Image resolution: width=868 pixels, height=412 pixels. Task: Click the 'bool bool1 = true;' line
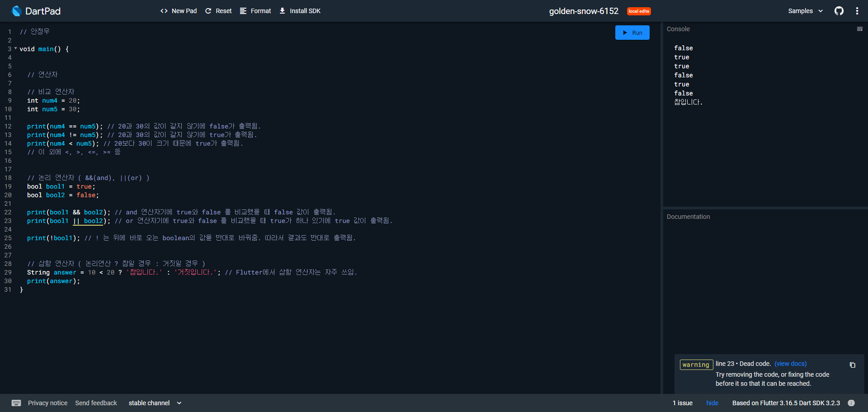[61, 186]
